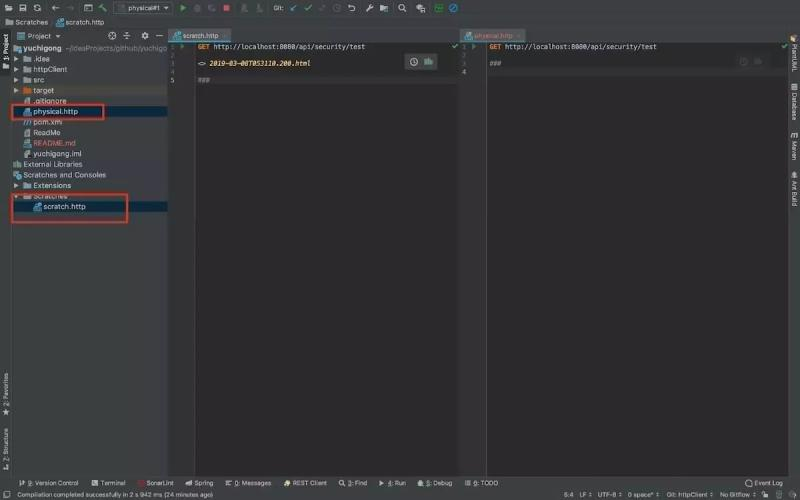Open the Debug tool window
The height and width of the screenshot is (500, 800).
pyautogui.click(x=435, y=483)
